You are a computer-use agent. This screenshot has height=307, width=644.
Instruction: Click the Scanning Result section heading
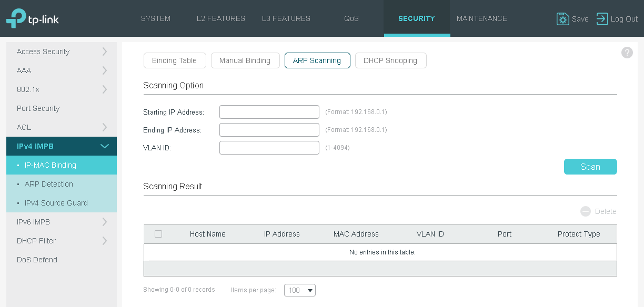click(x=173, y=186)
